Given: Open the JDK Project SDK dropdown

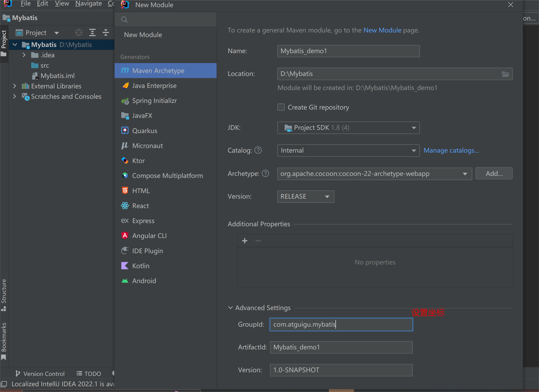Looking at the screenshot, I should pos(348,128).
